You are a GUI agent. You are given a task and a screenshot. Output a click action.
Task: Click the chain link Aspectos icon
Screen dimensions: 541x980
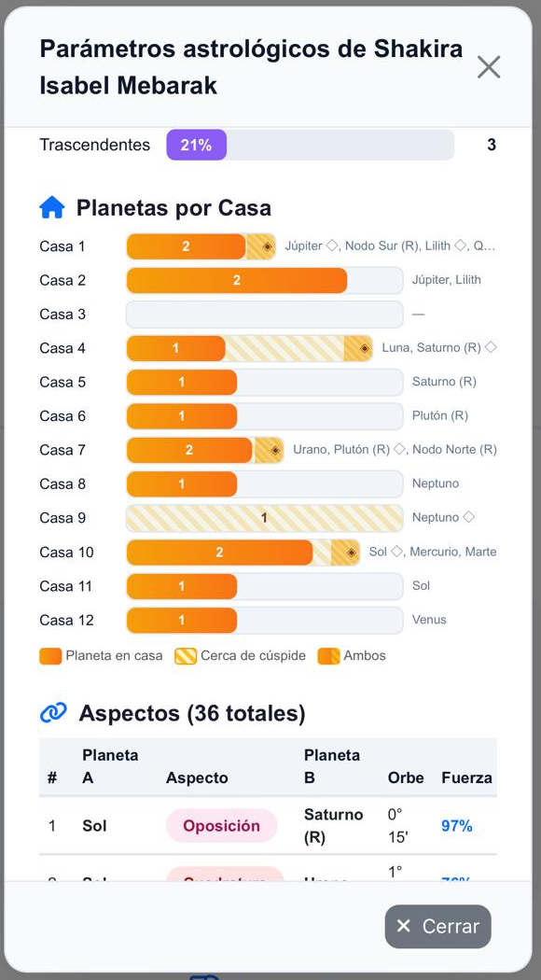pos(53,712)
